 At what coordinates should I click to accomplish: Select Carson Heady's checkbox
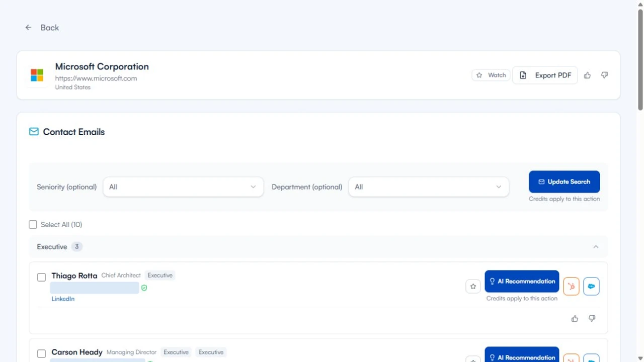pos(41,353)
